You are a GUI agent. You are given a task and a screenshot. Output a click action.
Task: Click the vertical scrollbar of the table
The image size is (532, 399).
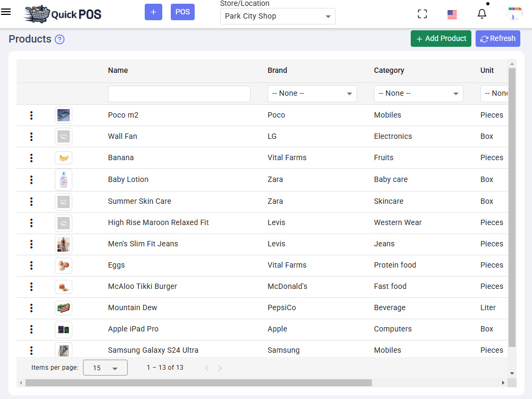coord(512,207)
